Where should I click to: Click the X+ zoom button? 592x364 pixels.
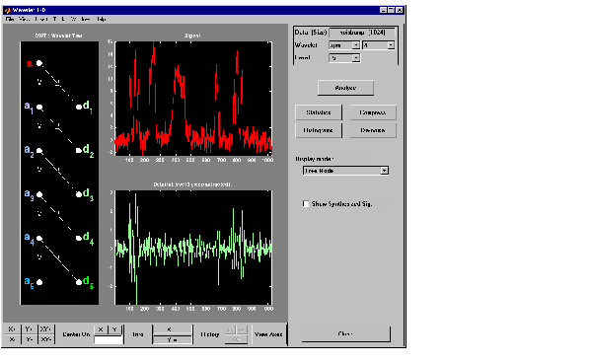(x=12, y=329)
